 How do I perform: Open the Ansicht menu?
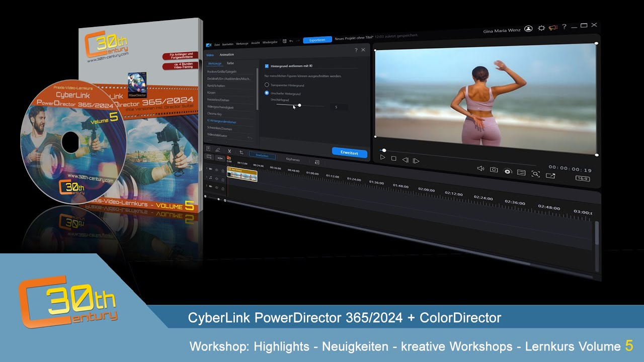tap(256, 43)
